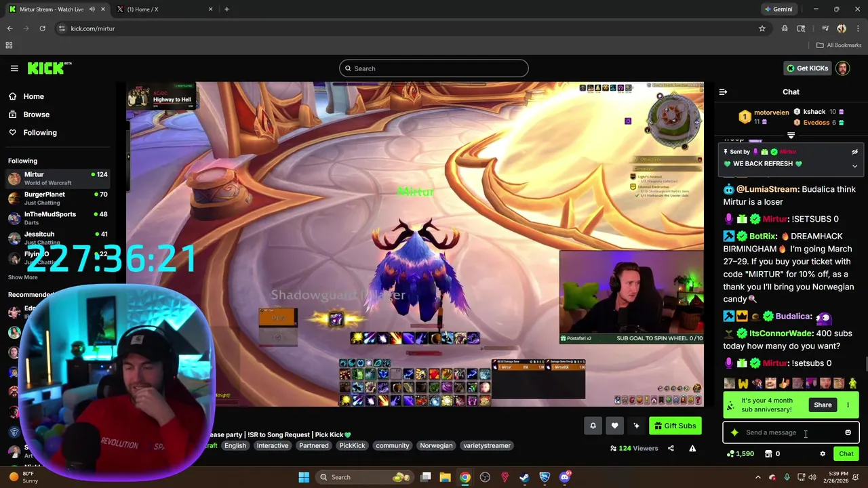Click the varietystreamer stream tag
This screenshot has width=868, height=488.
click(x=487, y=446)
